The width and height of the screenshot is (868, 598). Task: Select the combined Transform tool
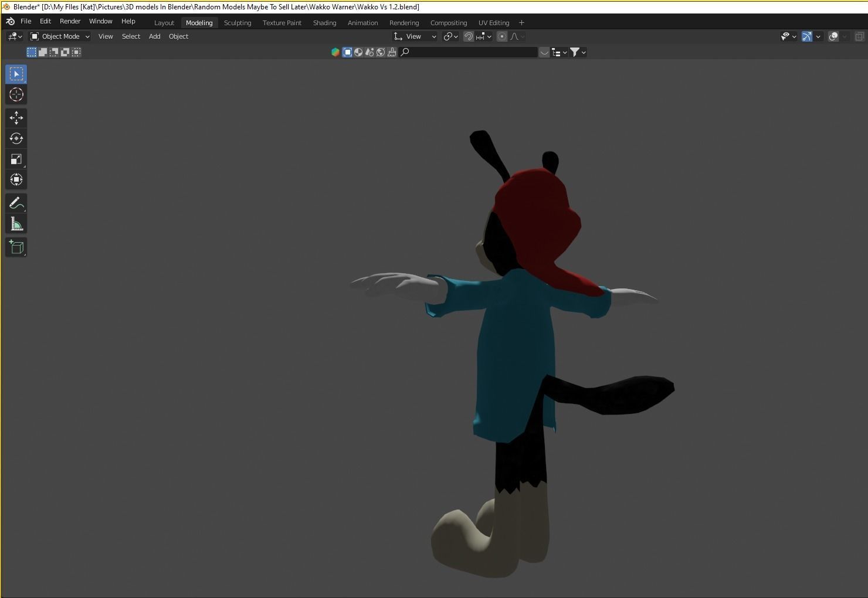pos(16,179)
